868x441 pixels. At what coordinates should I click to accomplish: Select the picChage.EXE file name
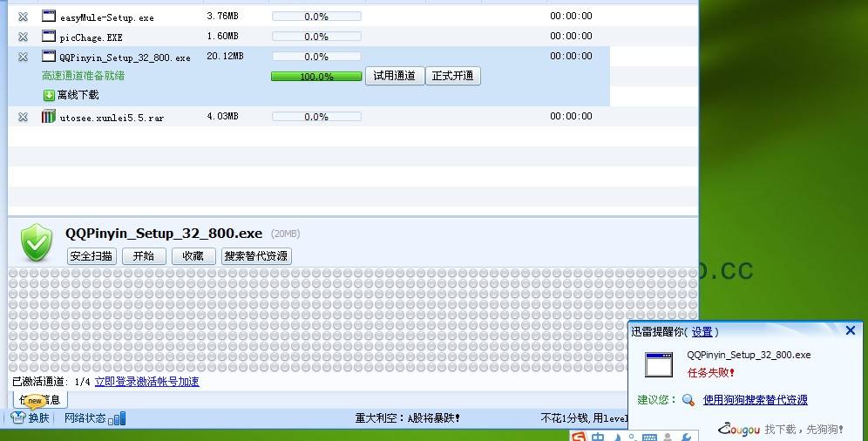coord(91,37)
